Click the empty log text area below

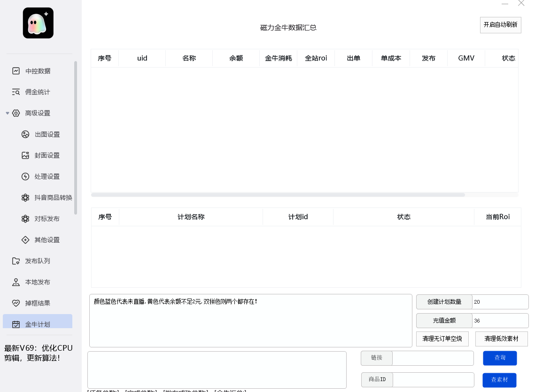tap(217, 370)
